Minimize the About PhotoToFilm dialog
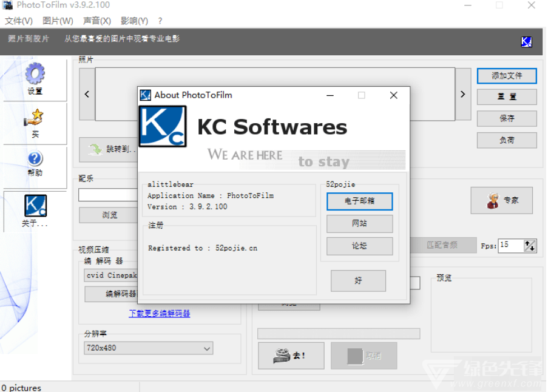The height and width of the screenshot is (392, 548). click(330, 95)
